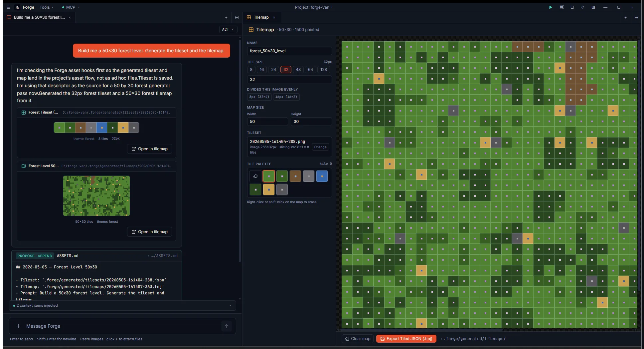Click the Forge anvil logo icon
Screen dimensions: 644x349
click(17, 7)
